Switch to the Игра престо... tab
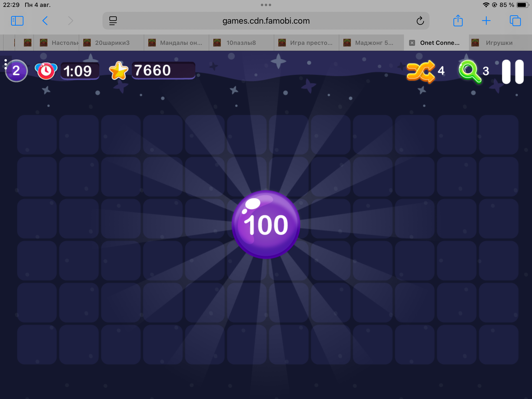 (306, 43)
